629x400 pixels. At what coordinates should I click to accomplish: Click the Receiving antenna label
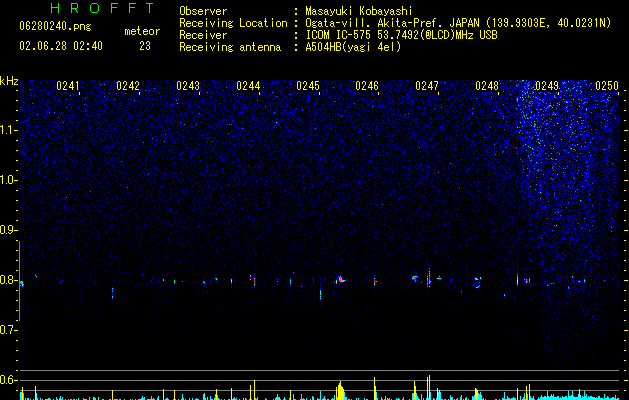[230, 47]
